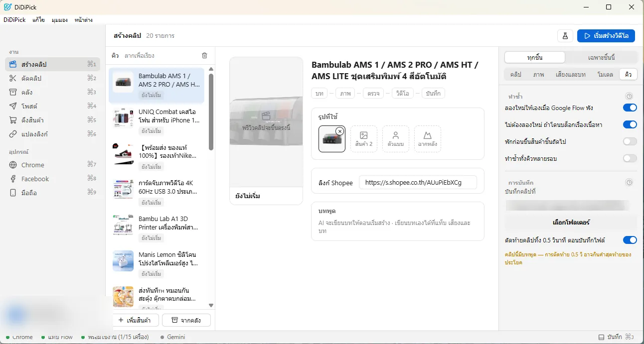Switch to the เฉพาะชิ้นนี้ tab
Image resolution: width=644 pixels, height=344 pixels.
(602, 57)
